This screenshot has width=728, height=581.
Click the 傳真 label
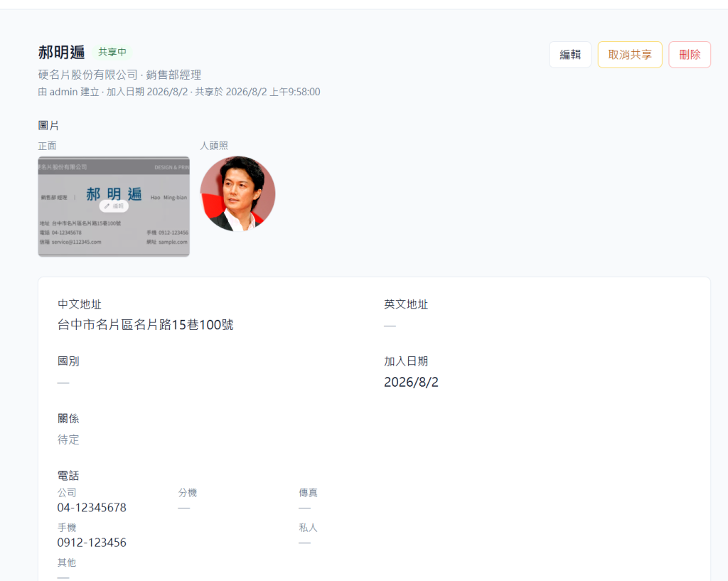click(x=309, y=493)
